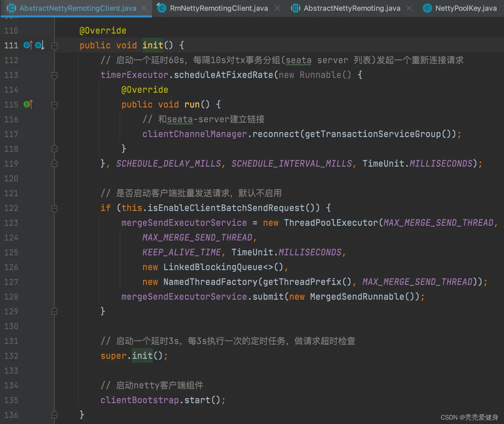Click line number 110 in gutter

tap(11, 31)
